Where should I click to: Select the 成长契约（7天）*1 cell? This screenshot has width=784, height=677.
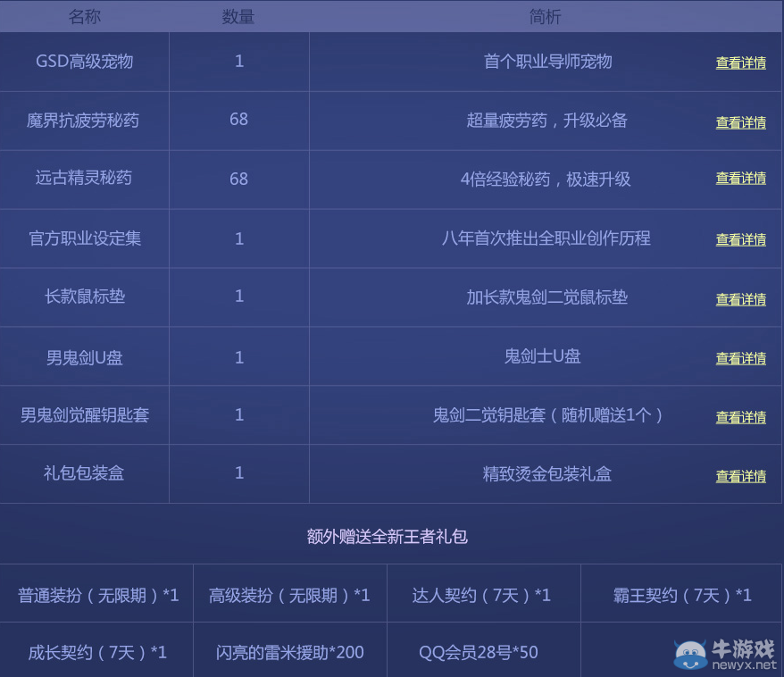[97, 652]
